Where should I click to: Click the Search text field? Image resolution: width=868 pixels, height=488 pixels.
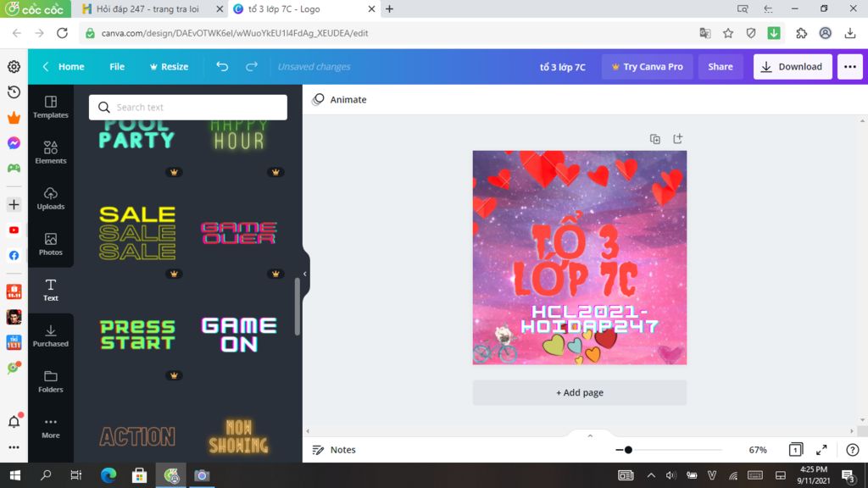188,108
